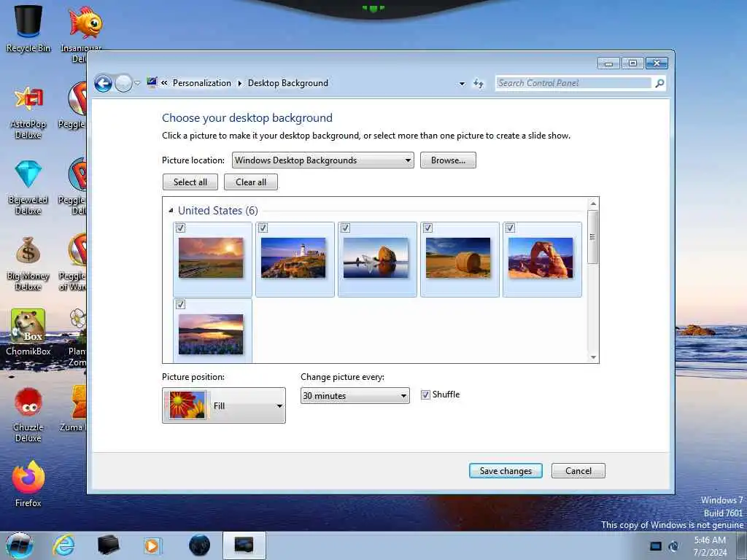Click the Control Panel icon in address bar
The width and height of the screenshot is (747, 560).
pyautogui.click(x=152, y=82)
